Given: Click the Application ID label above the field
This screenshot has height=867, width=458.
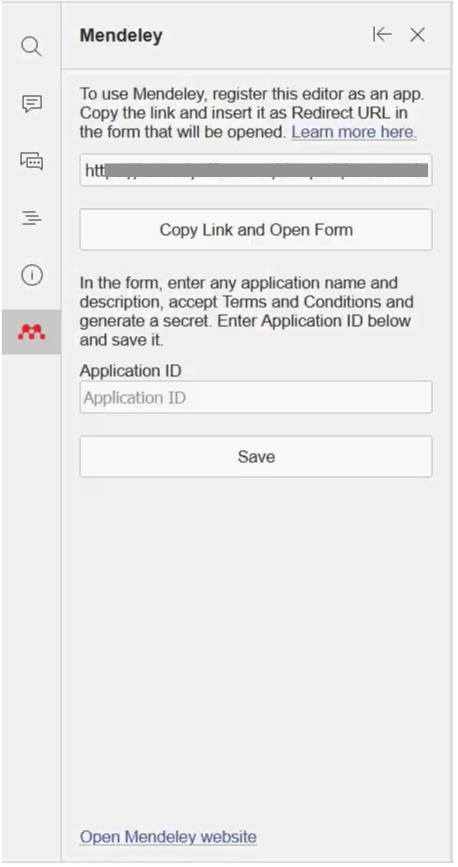Looking at the screenshot, I should [131, 371].
